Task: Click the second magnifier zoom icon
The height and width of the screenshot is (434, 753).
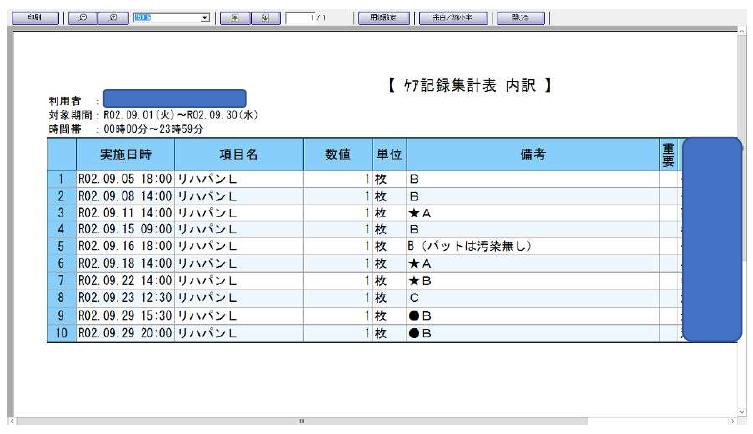Action: click(x=113, y=18)
